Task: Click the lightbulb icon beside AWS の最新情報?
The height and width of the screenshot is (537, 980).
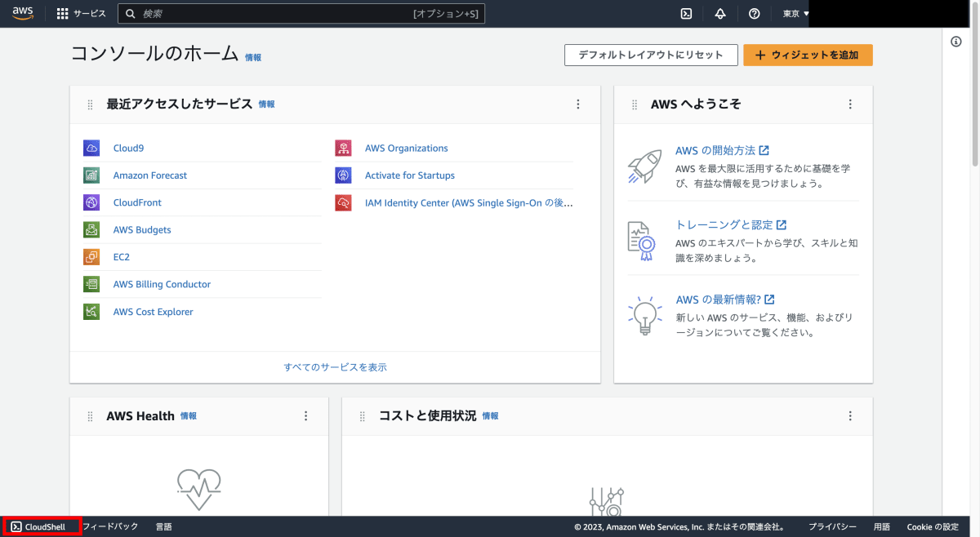Action: click(x=644, y=315)
